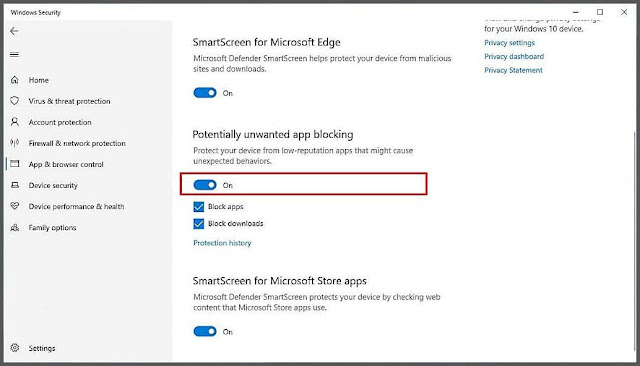This screenshot has height=366, width=640.
Task: Uncheck the Block downloads checkbox
Action: pyautogui.click(x=199, y=224)
